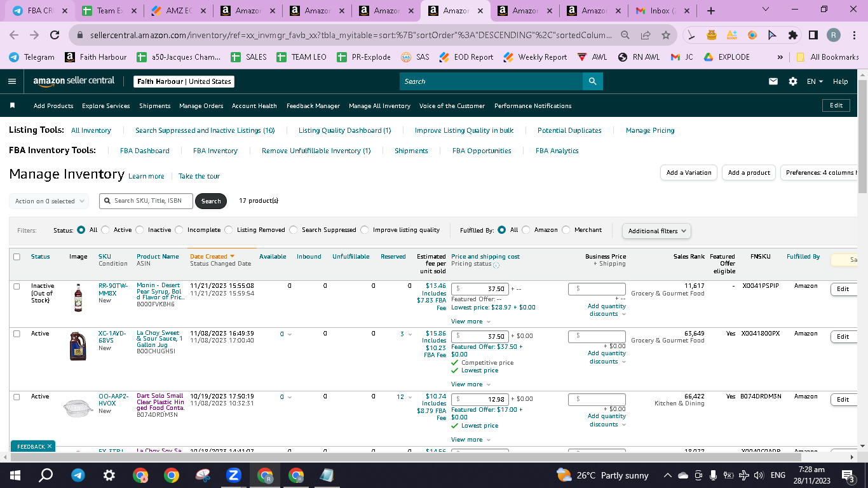Bookmark this page with star icon
The width and height of the screenshot is (868, 488).
[665, 35]
